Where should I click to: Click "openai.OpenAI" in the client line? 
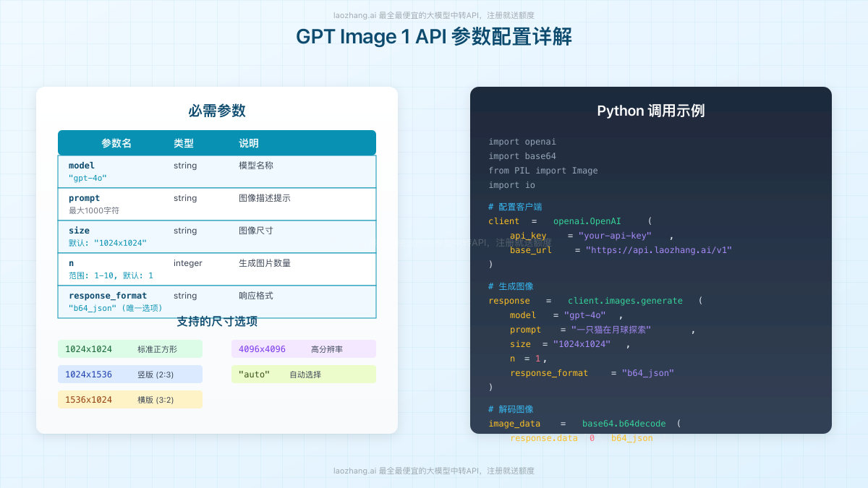tap(587, 221)
